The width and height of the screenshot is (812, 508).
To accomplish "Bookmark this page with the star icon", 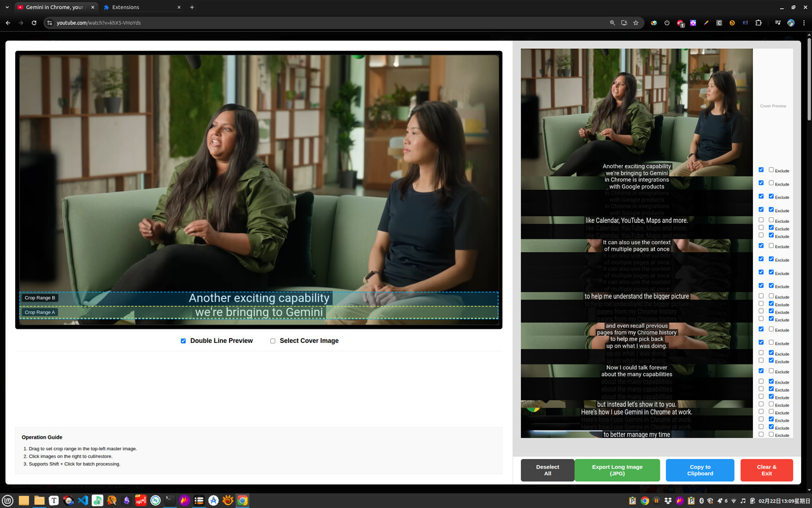I will click(636, 23).
